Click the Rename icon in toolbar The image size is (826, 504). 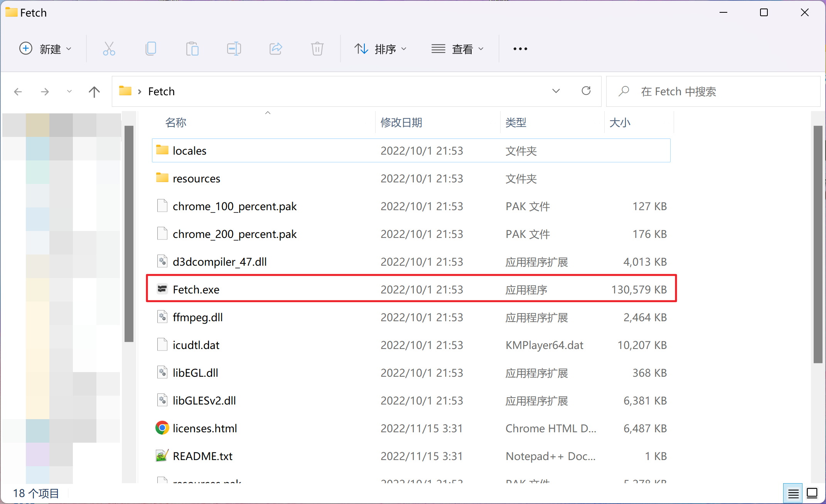coord(234,49)
